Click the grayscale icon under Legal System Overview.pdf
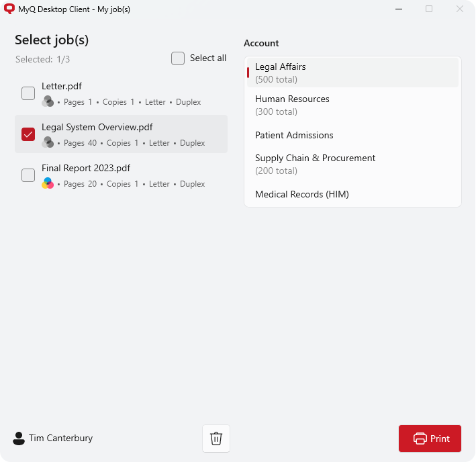Viewport: 476px width, 462px height. point(48,142)
